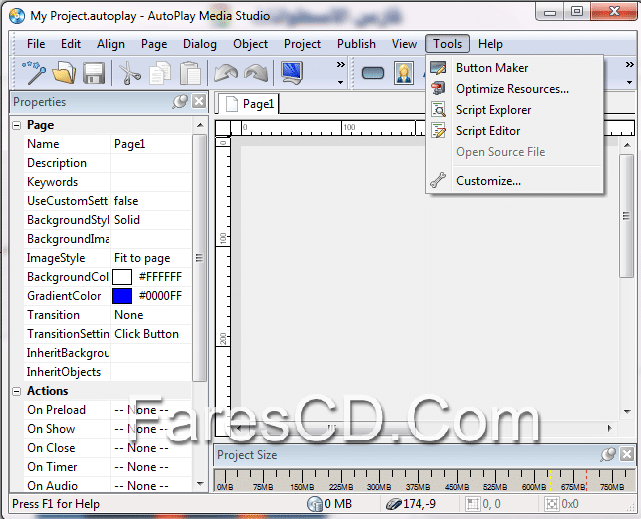
Task: Open the Project menu
Action: tap(302, 44)
